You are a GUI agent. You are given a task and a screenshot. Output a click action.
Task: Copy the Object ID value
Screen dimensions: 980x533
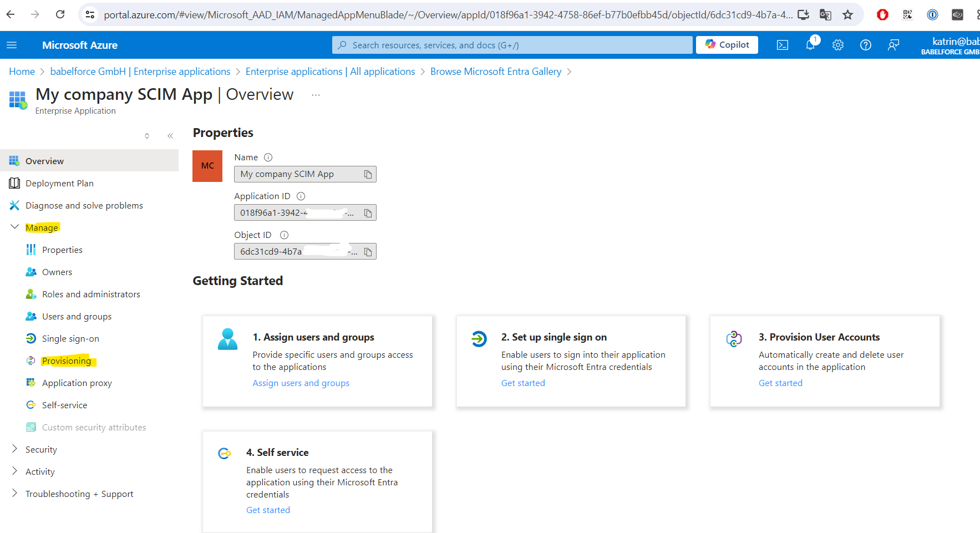click(x=368, y=252)
